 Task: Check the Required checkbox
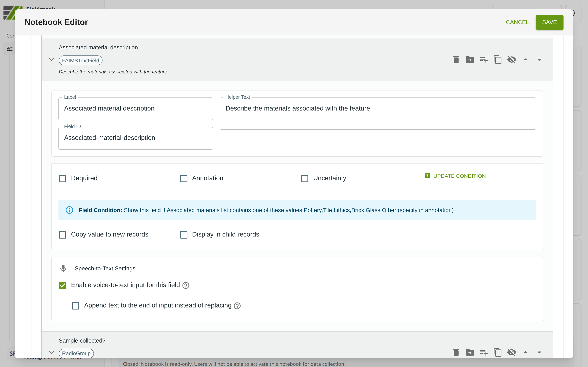click(62, 179)
